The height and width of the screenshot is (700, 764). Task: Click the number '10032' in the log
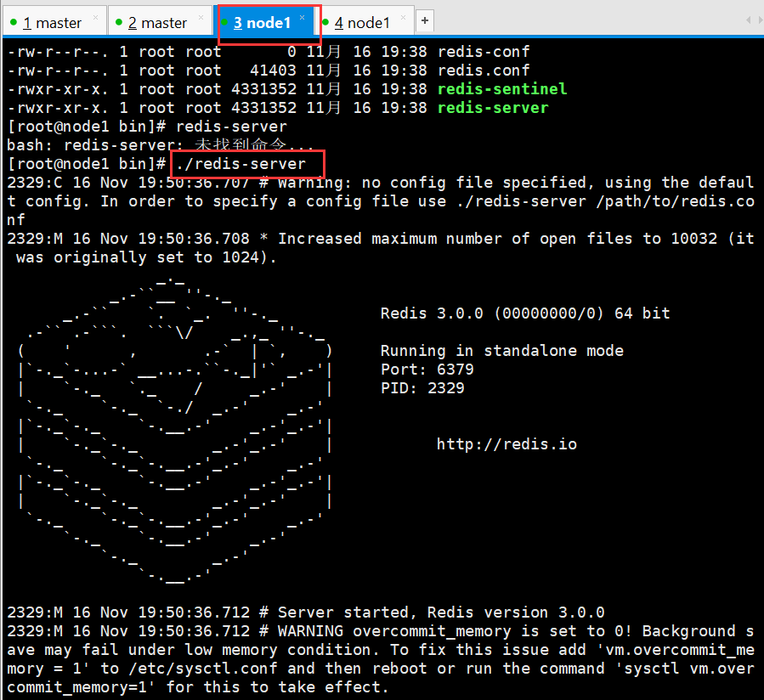tap(693, 239)
